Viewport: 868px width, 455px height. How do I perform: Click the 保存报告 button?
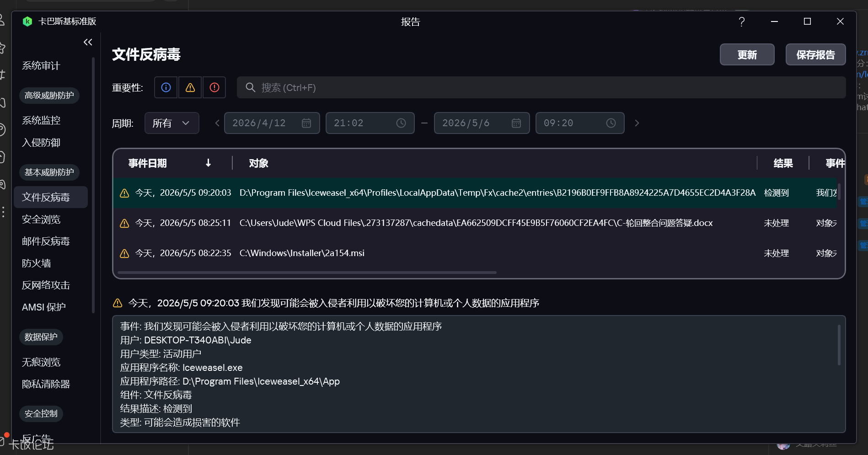(x=815, y=55)
